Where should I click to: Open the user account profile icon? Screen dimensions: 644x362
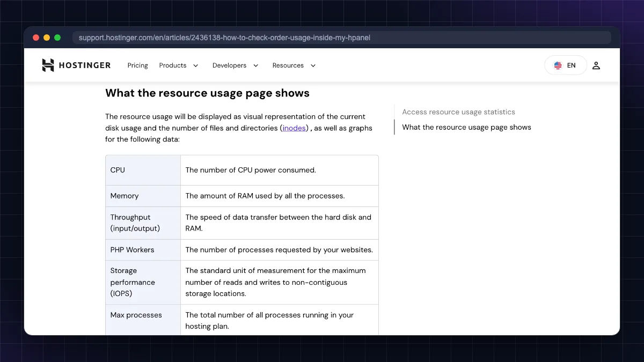point(596,65)
